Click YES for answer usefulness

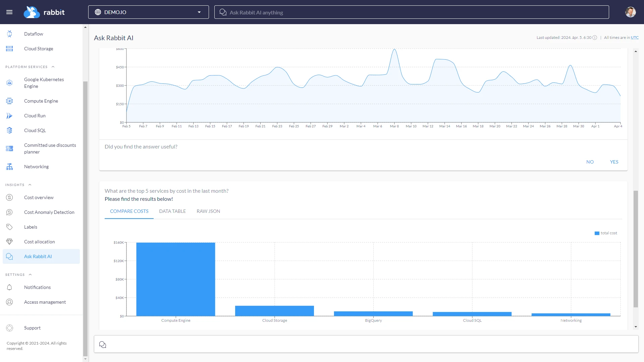point(614,162)
